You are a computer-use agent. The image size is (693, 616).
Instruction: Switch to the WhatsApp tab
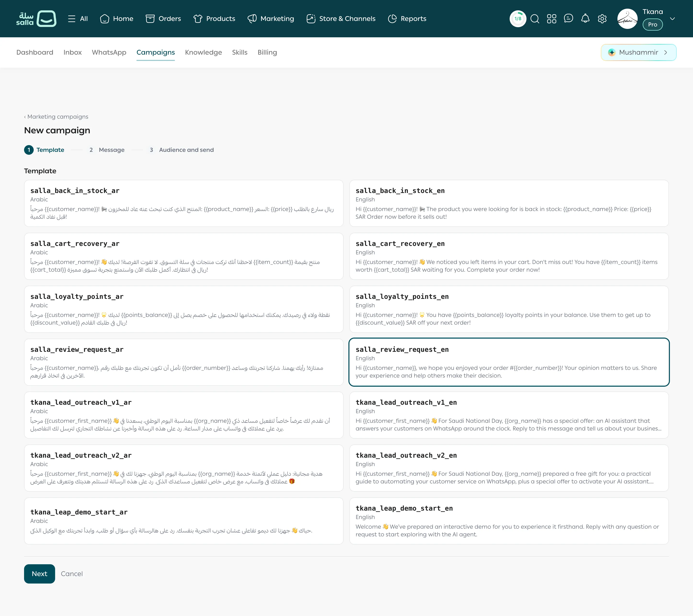[x=109, y=52]
